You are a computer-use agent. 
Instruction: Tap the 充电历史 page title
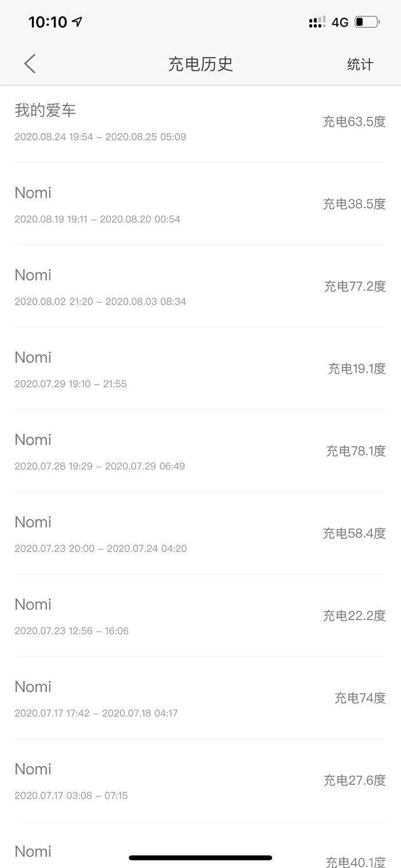pyautogui.click(x=200, y=64)
